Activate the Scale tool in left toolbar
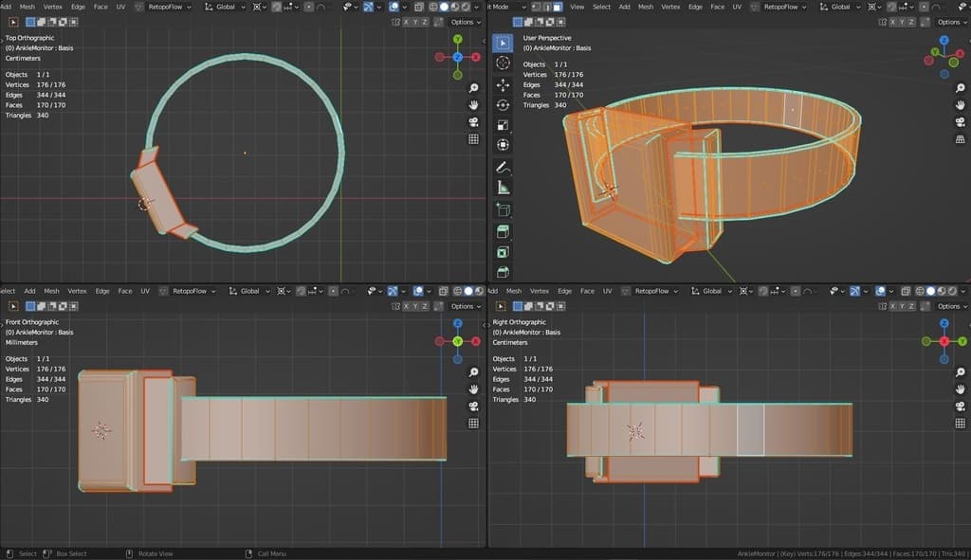The image size is (971, 560). coord(503,125)
